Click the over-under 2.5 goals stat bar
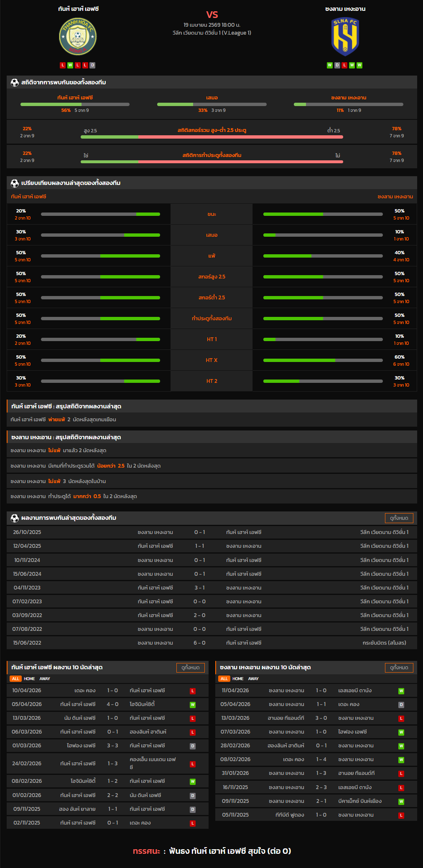This screenshot has width=423, height=868. pos(211,137)
